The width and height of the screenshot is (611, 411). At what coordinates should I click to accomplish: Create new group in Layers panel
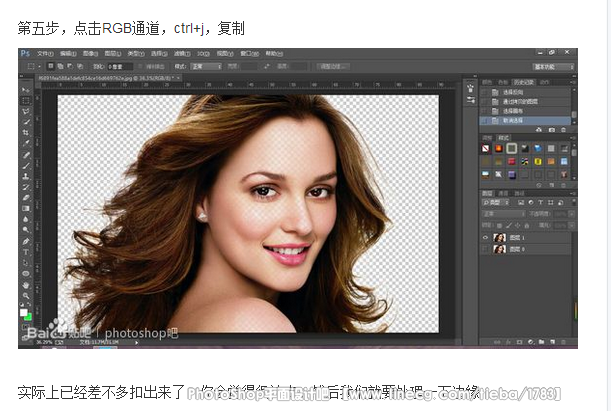541,342
